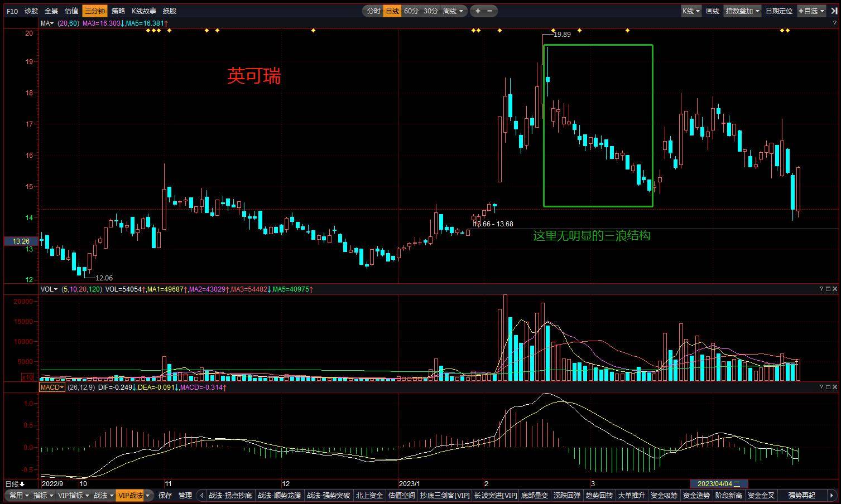Select the 阶段新高 tab
Screen dimensions: 841x504
click(x=729, y=495)
